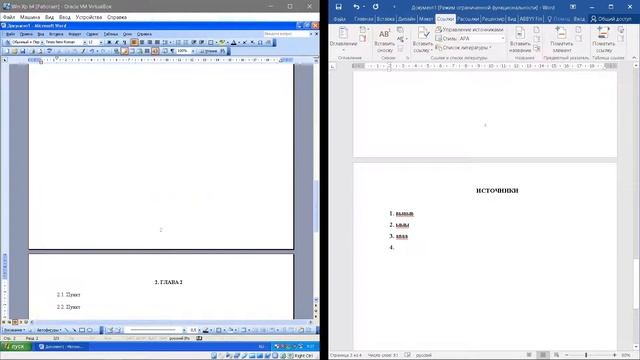Image resolution: width=640 pixels, height=360 pixels.
Task: Open the Дизайн ribbon tab
Action: (x=406, y=19)
